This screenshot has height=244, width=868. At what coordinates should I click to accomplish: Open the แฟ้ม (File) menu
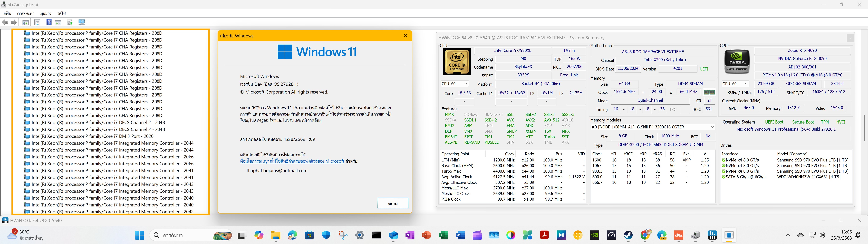[x=7, y=13]
